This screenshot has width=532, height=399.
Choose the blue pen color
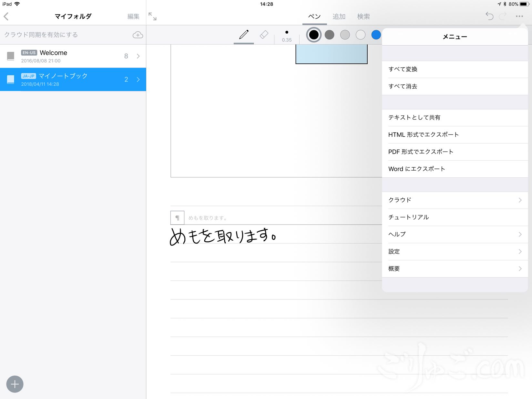[x=376, y=35]
